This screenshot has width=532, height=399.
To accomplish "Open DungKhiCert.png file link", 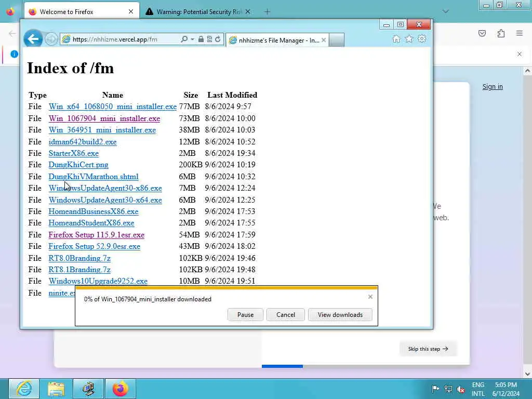I will tap(78, 165).
